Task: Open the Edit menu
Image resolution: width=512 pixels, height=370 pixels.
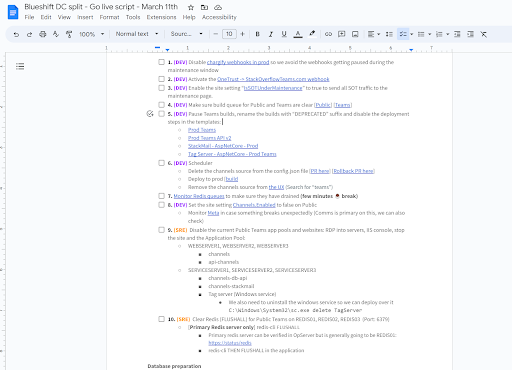Action: click(x=46, y=17)
